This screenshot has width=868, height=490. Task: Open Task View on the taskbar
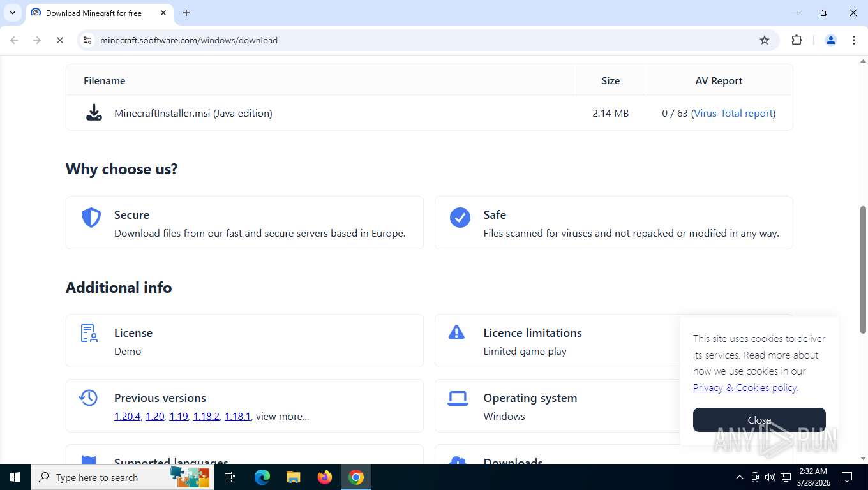coord(230,477)
